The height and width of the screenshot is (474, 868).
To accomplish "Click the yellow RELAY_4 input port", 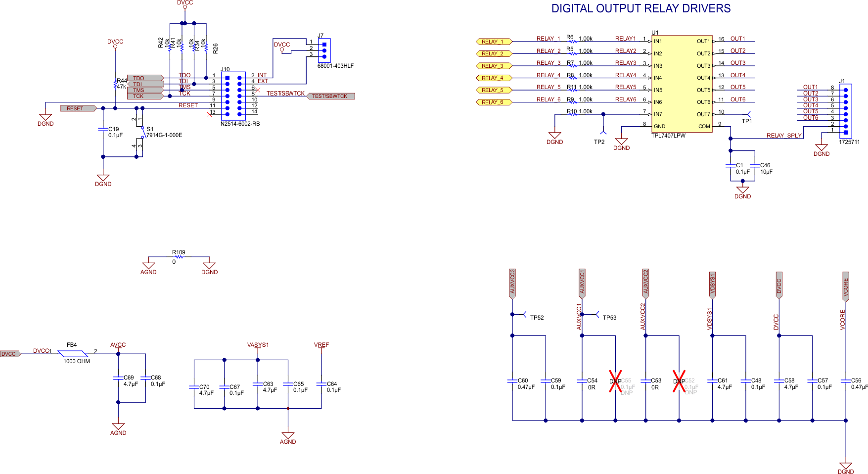I will (494, 78).
